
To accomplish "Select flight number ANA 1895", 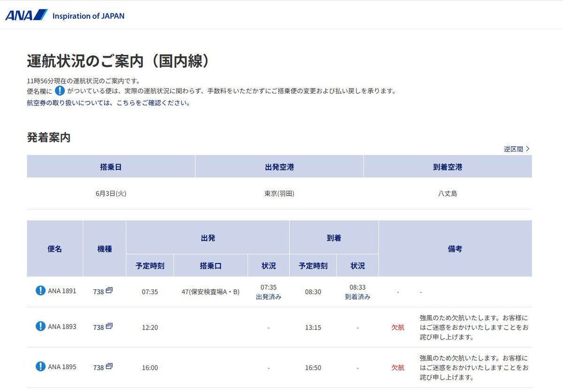I will pos(62,367).
